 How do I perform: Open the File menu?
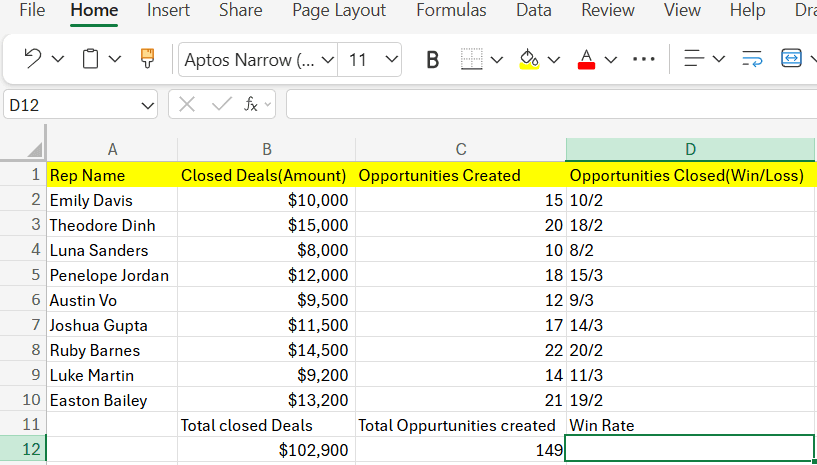coord(32,10)
